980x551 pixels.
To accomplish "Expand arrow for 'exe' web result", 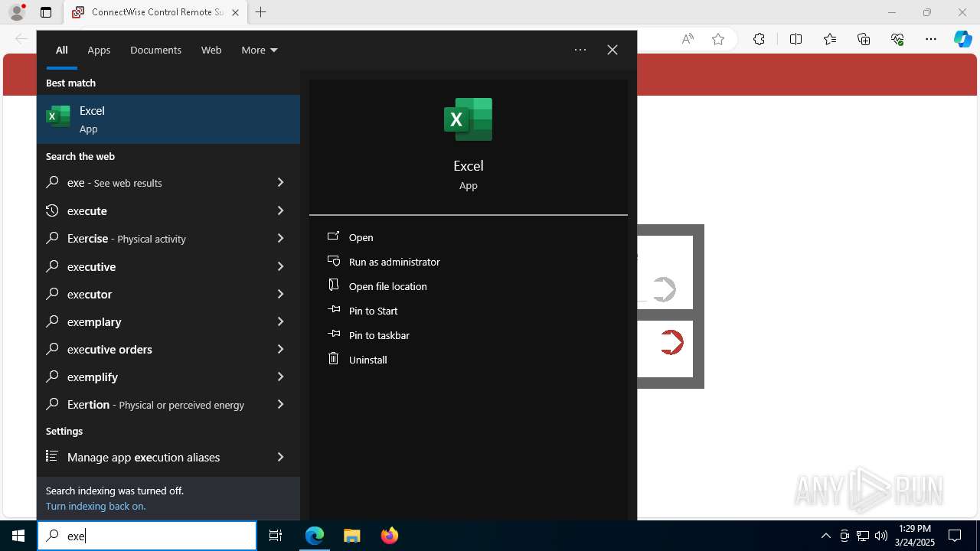I will click(280, 183).
